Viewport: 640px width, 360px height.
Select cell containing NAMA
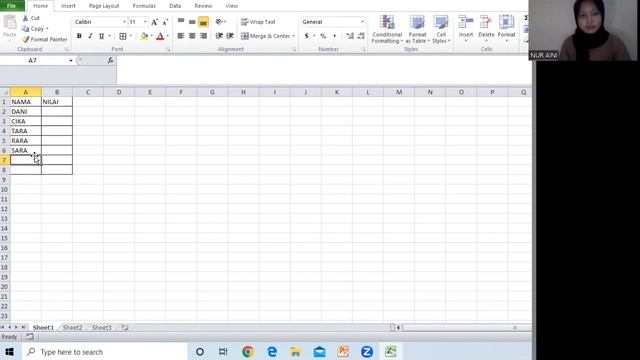click(26, 102)
